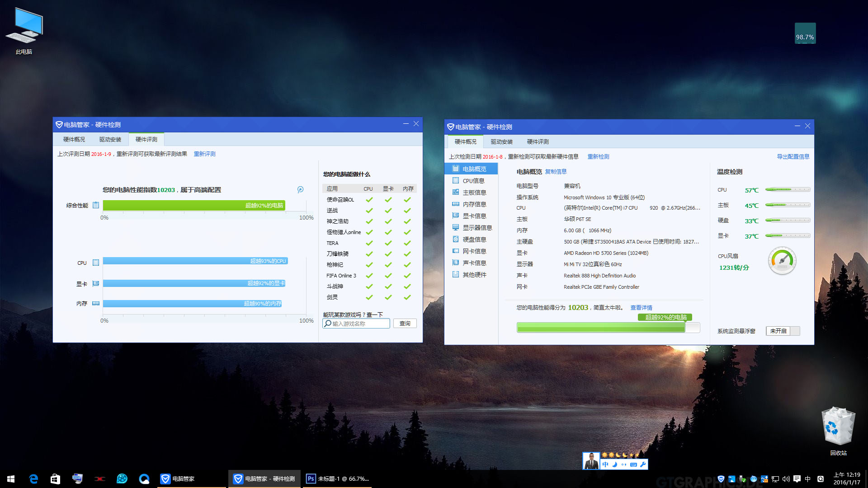Viewport: 868px width, 488px height.
Task: Click the CPU fan speed gauge icon
Action: pyautogui.click(x=782, y=261)
